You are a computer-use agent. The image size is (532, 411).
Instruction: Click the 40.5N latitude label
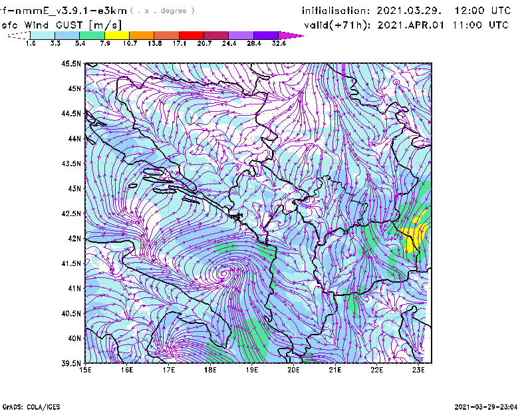pyautogui.click(x=71, y=313)
